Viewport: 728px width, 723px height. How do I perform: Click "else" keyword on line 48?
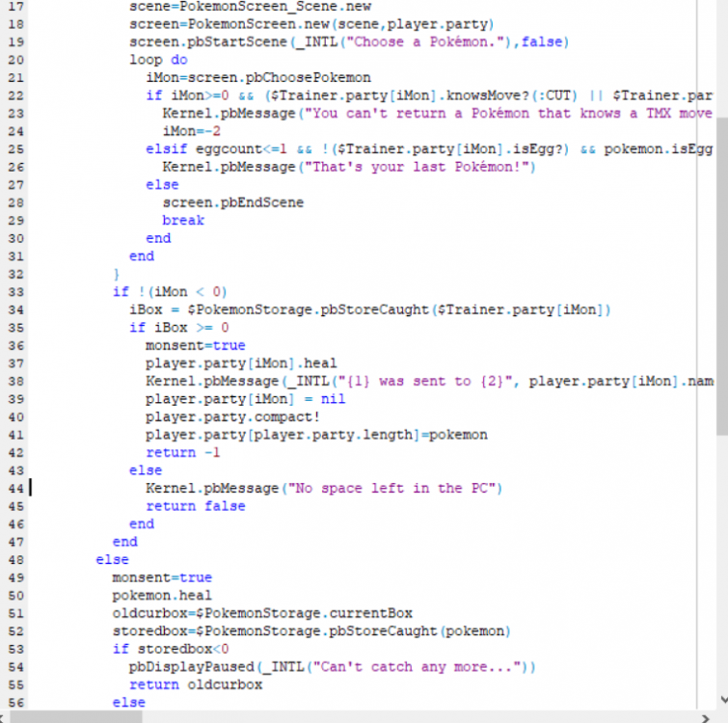(x=113, y=560)
